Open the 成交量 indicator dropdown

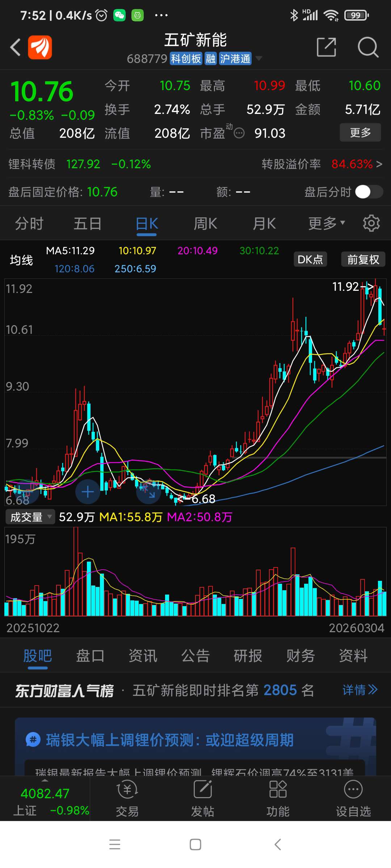coord(30,517)
